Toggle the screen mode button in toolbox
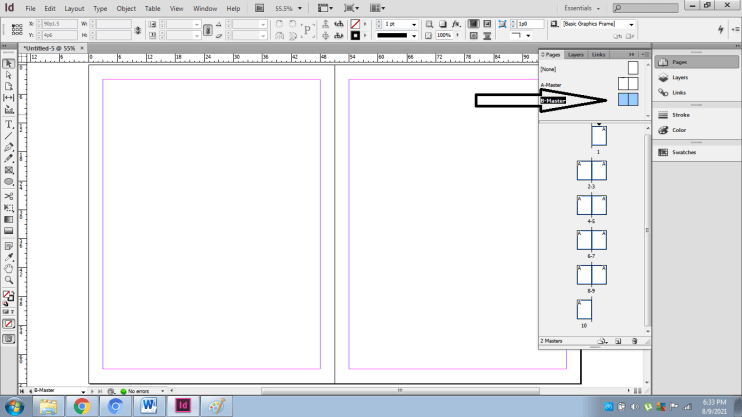This screenshot has height=417, width=742. [9, 339]
